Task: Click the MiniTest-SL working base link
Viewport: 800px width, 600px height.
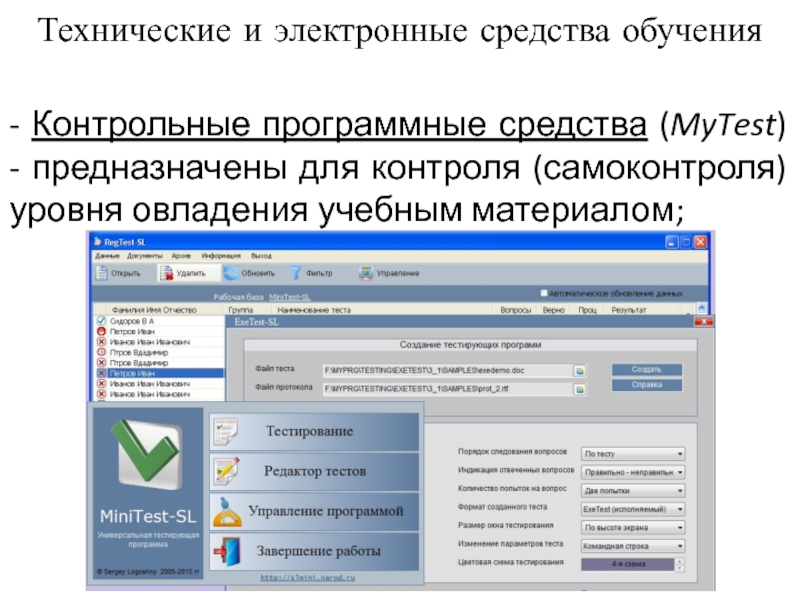Action: pyautogui.click(x=289, y=297)
